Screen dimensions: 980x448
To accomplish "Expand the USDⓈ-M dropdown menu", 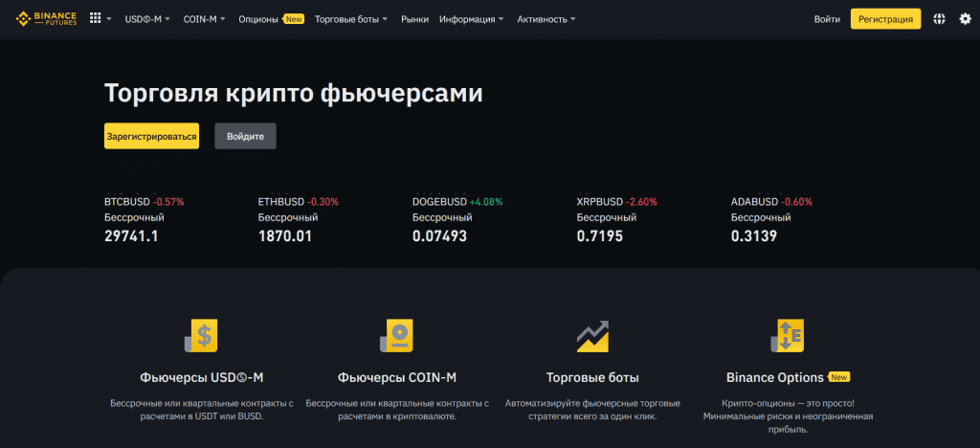I will point(147,19).
